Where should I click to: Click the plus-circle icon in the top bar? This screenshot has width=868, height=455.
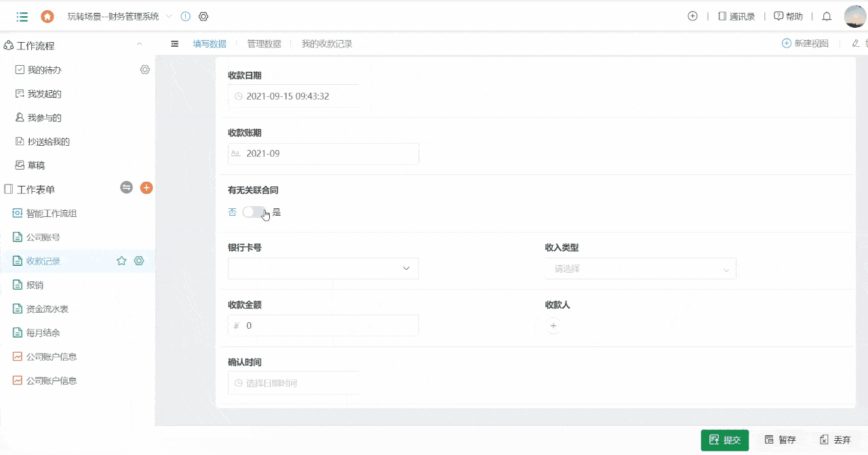coord(692,16)
